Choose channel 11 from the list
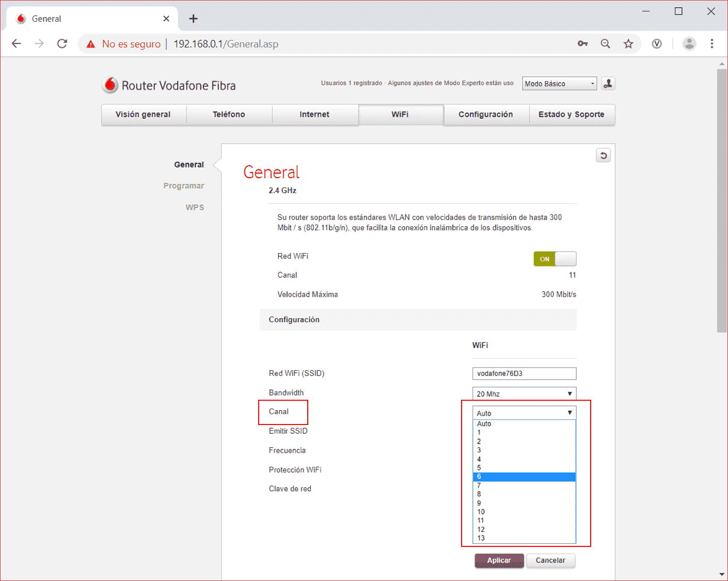 click(x=524, y=521)
